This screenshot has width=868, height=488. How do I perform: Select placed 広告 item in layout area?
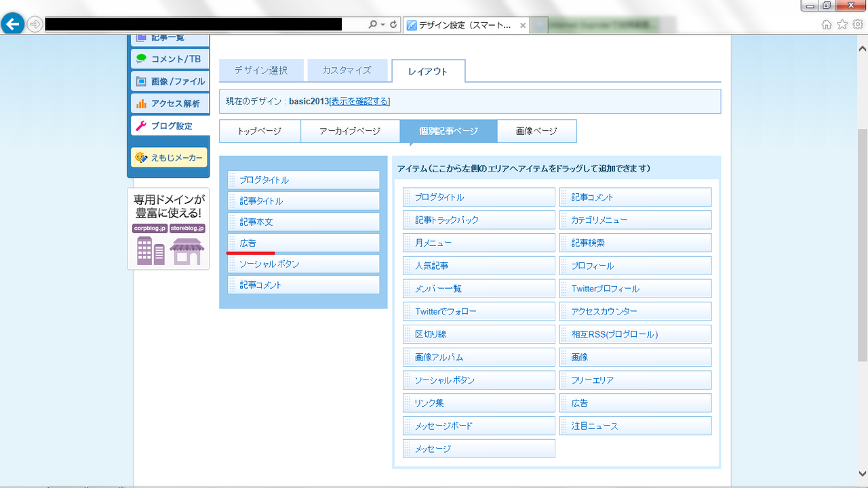(304, 243)
